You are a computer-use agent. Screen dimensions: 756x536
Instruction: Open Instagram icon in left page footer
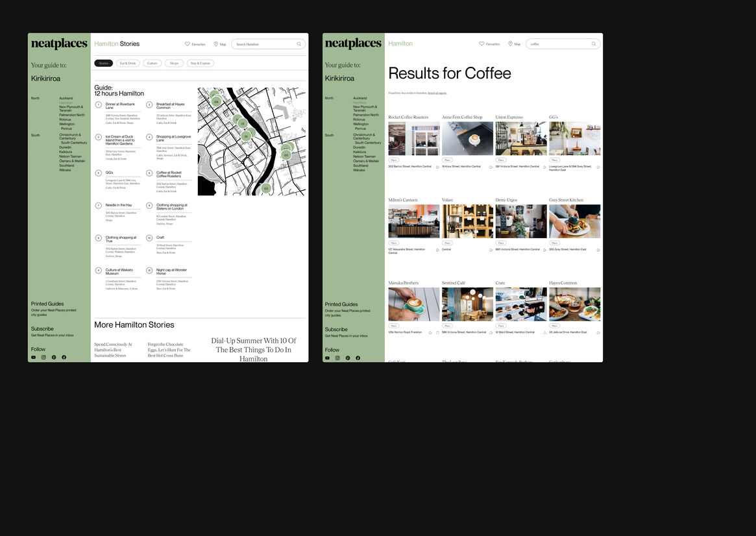[x=43, y=358]
